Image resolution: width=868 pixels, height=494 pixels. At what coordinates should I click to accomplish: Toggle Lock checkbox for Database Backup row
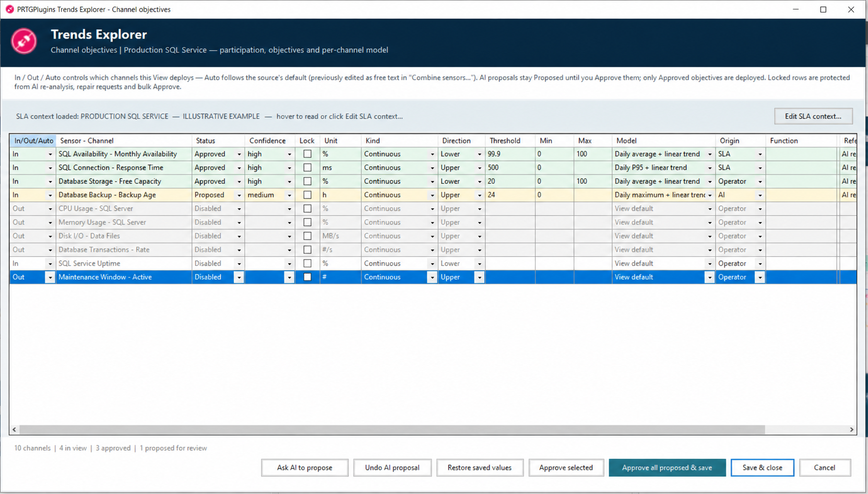click(x=307, y=195)
